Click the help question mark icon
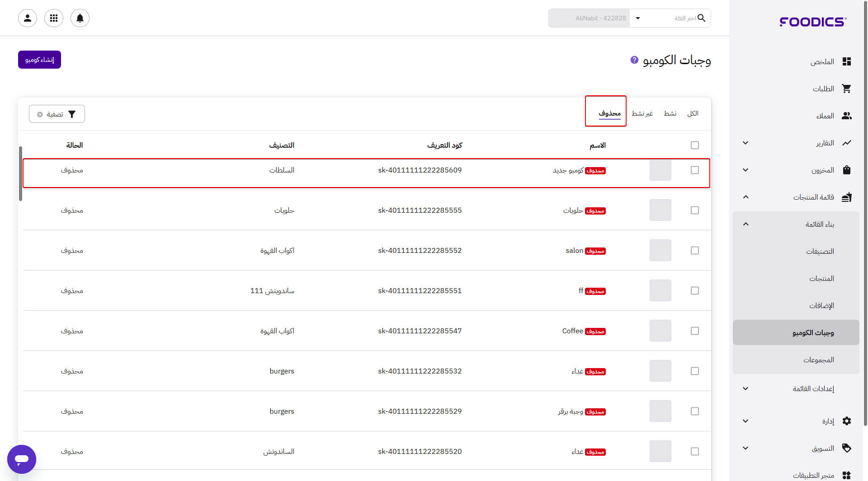Image resolution: width=868 pixels, height=481 pixels. 634,60
